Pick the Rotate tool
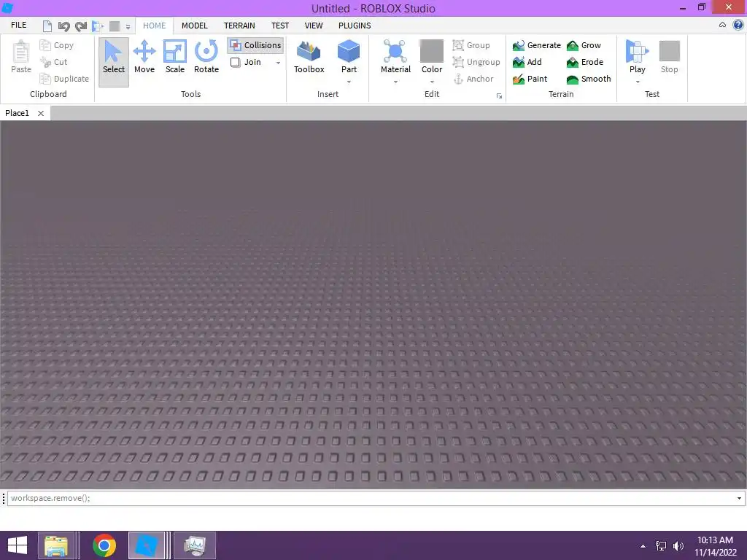The image size is (747, 560). (x=206, y=57)
